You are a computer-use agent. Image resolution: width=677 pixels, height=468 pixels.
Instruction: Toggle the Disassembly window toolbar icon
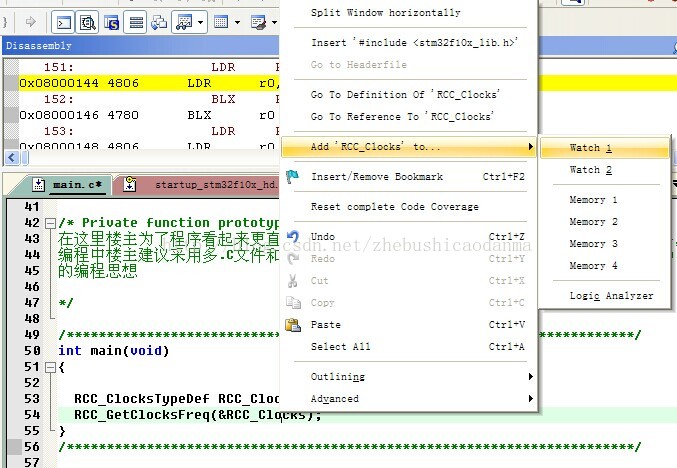87,21
